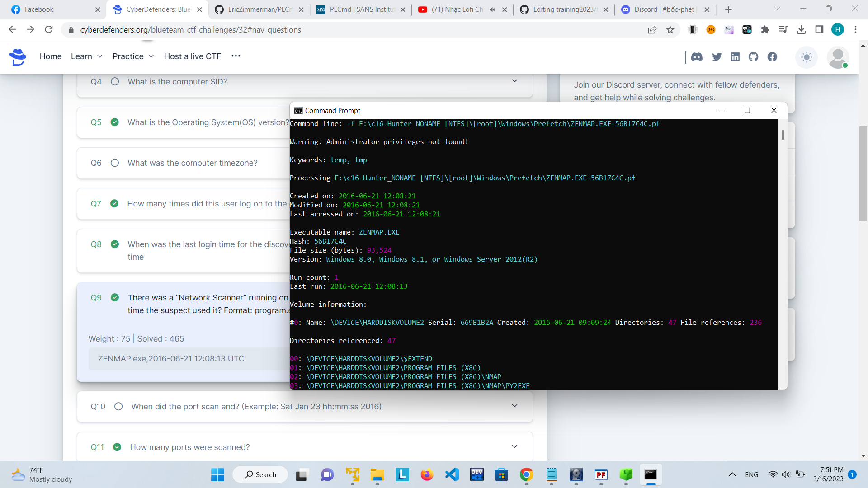
Task: Expand Q10 port scan end question
Action: point(514,406)
